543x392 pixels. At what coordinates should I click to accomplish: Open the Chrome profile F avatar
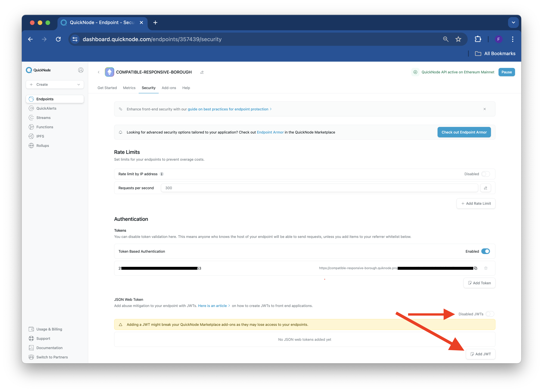499,39
